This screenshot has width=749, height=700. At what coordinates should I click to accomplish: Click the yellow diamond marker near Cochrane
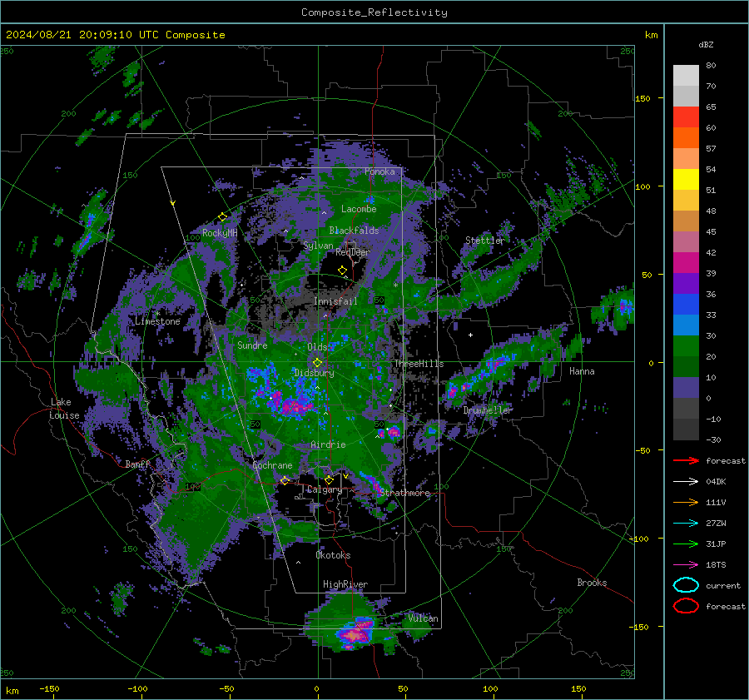[285, 480]
